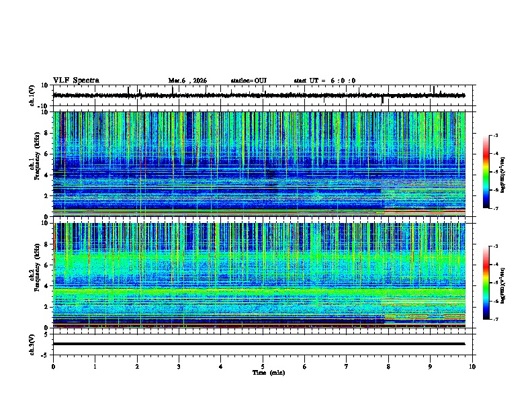Click the time axis tick label '0'
The width and height of the screenshot is (532, 411).
(x=53, y=367)
